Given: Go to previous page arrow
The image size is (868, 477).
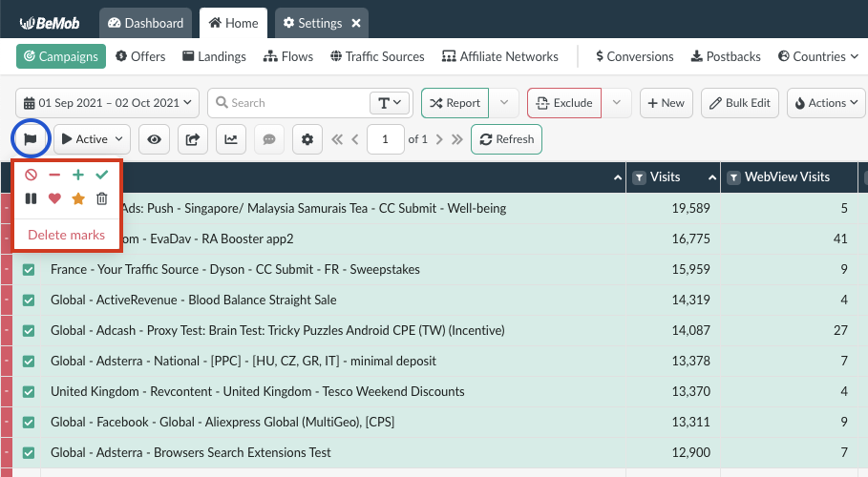Looking at the screenshot, I should [355, 139].
